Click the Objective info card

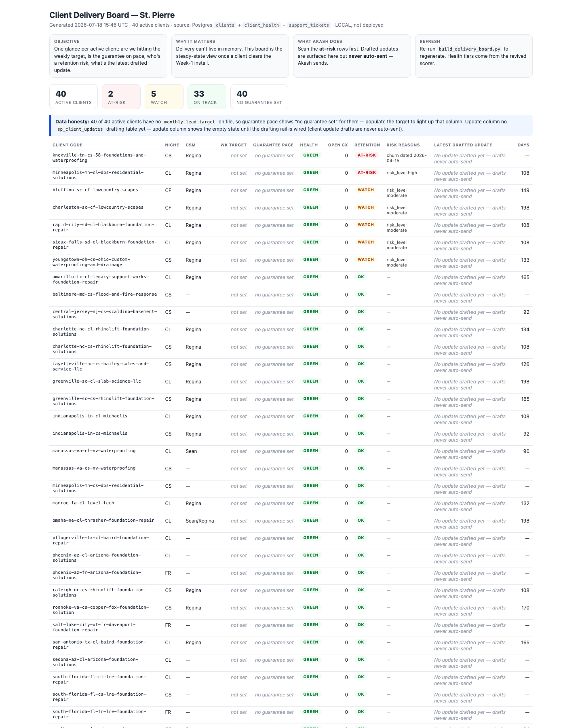tap(108, 56)
